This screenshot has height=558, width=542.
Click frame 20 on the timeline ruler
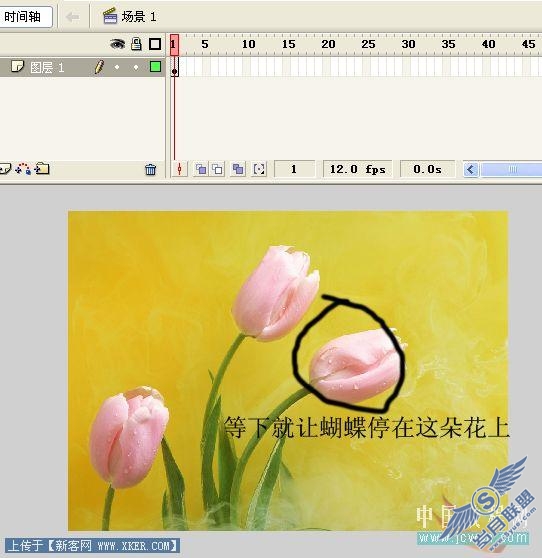[328, 44]
